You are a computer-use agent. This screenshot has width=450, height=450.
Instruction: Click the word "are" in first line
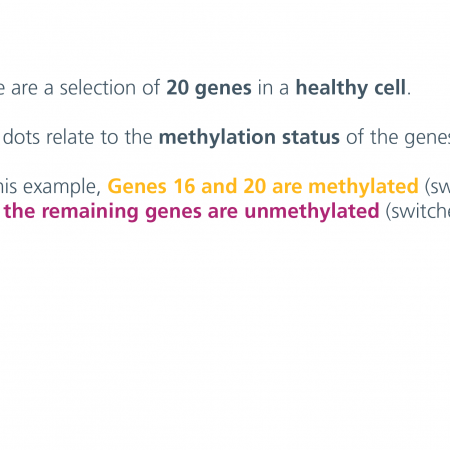[24, 89]
